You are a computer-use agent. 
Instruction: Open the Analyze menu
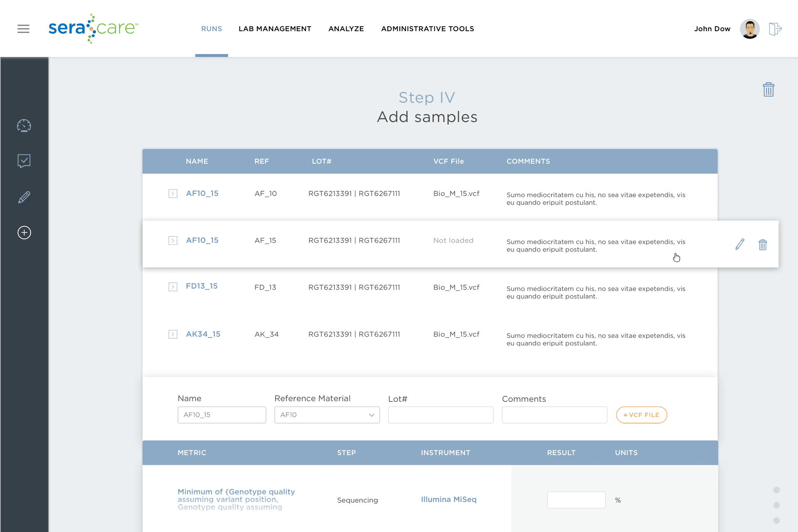pyautogui.click(x=346, y=29)
